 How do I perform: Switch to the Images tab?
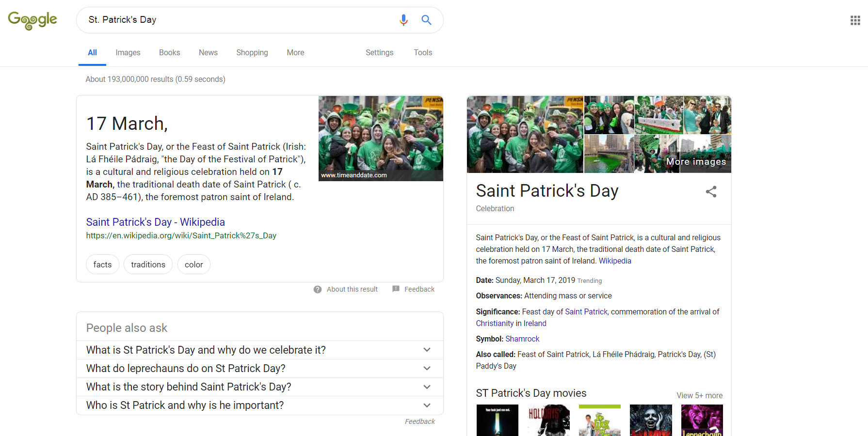click(x=128, y=53)
